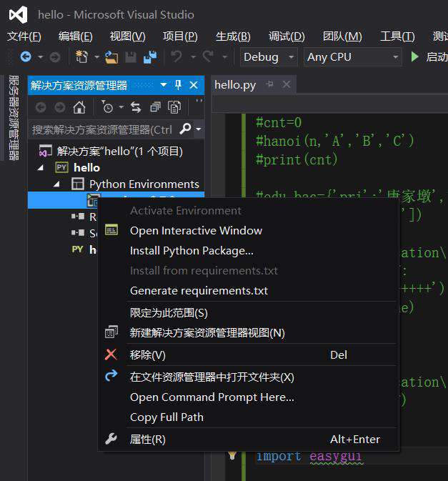Open the 生成(B) menu

[x=233, y=36]
